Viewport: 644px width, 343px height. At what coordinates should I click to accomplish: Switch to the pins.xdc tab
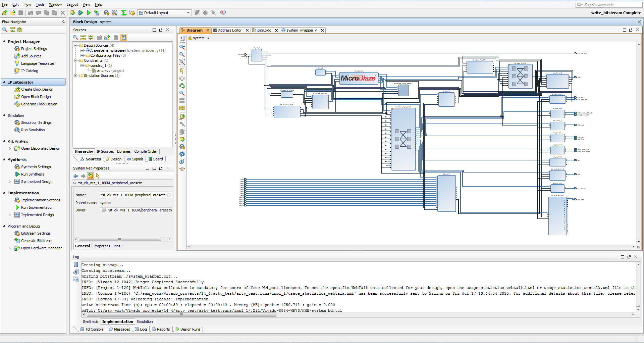point(264,30)
